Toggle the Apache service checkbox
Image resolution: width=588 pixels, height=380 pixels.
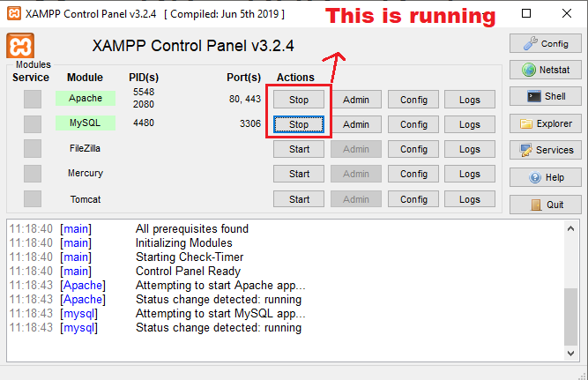click(x=33, y=99)
